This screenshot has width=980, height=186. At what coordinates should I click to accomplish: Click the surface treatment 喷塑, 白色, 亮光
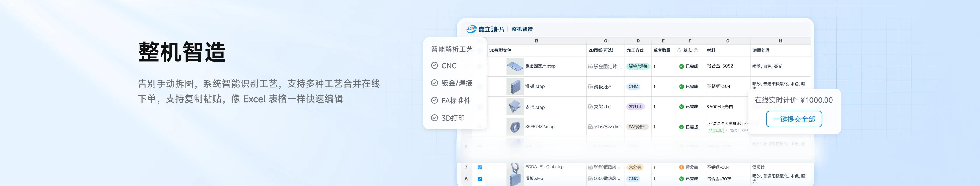point(767,66)
